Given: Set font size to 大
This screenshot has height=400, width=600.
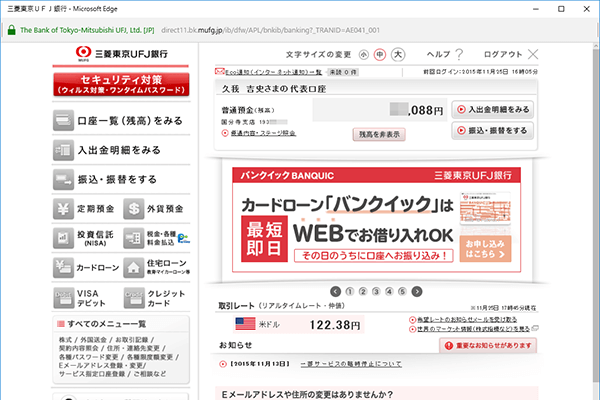Looking at the screenshot, I should coord(398,55).
